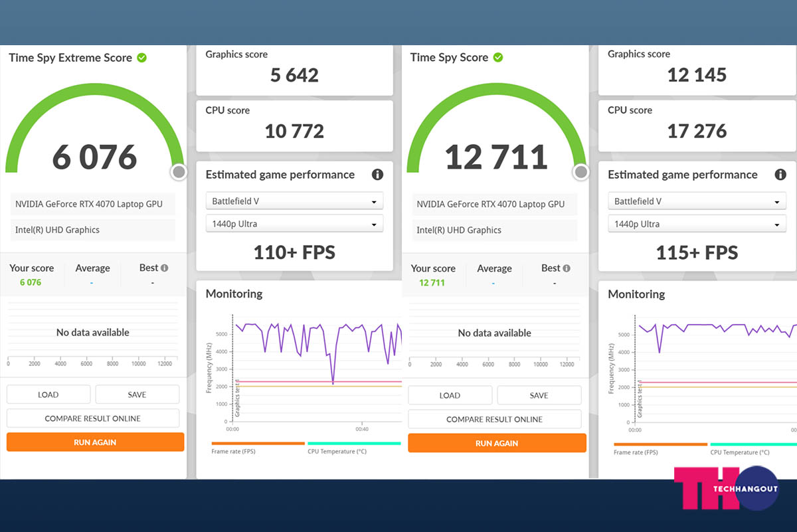The height and width of the screenshot is (532, 797).
Task: Click SAVE in Time Spy Extreme panel
Action: click(137, 395)
